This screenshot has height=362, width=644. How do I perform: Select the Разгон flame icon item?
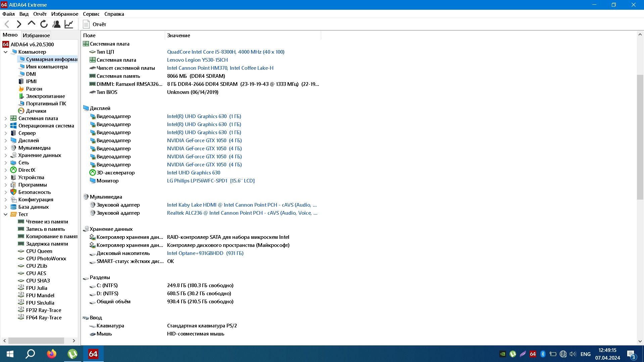21,89
